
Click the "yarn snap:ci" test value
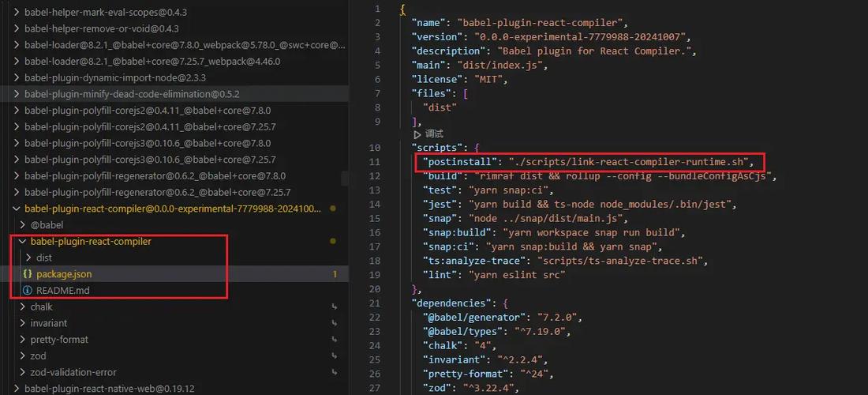[x=509, y=190]
